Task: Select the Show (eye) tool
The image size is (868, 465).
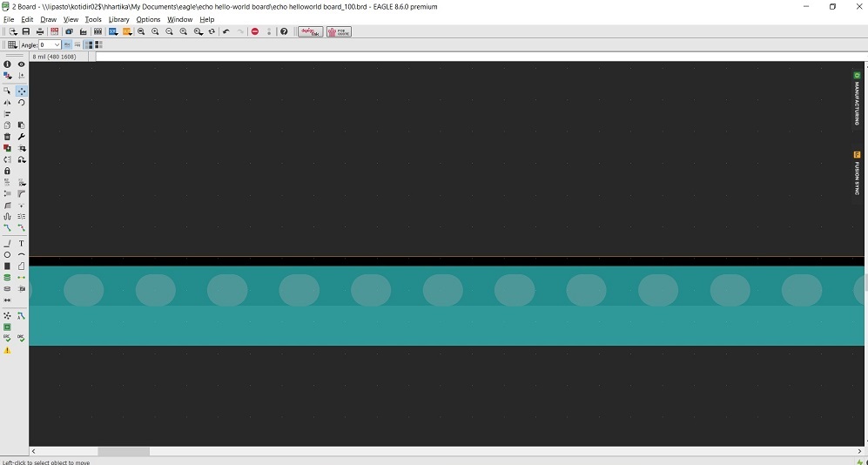Action: coord(21,64)
